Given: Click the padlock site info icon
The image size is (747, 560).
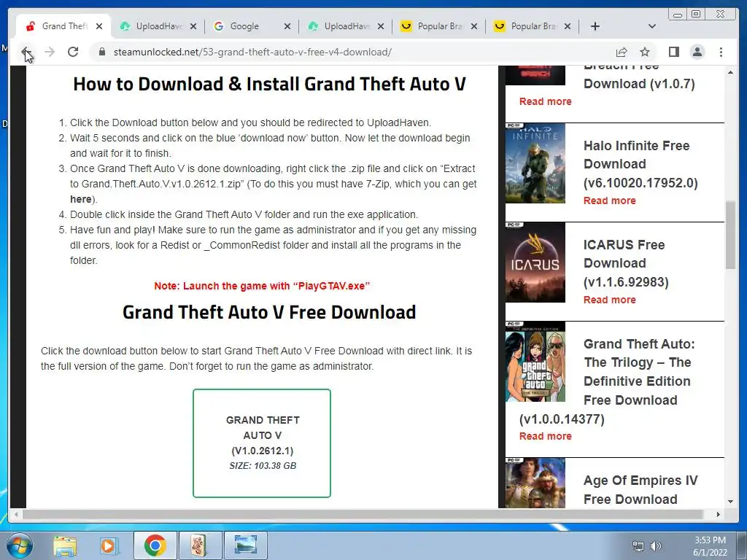Looking at the screenshot, I should tap(101, 52).
